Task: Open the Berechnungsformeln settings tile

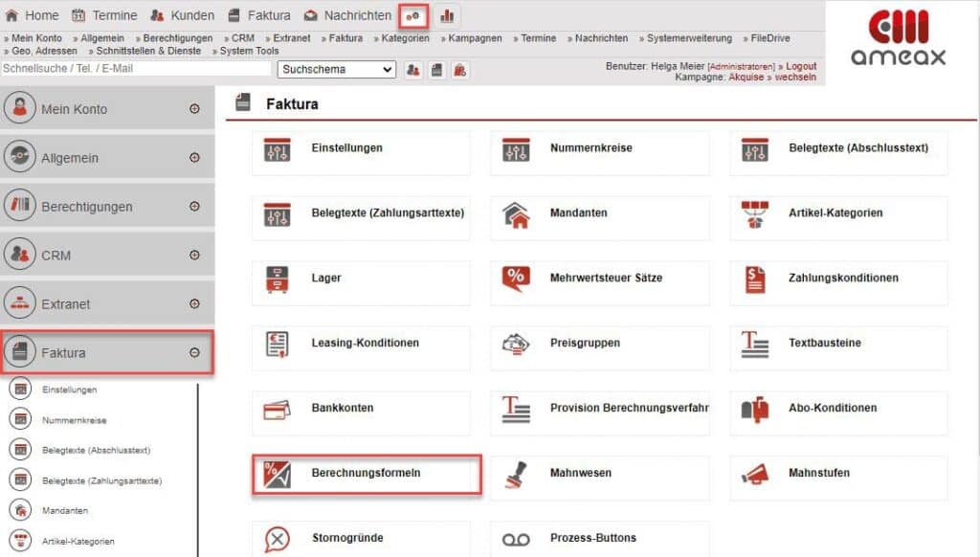Action: 365,473
